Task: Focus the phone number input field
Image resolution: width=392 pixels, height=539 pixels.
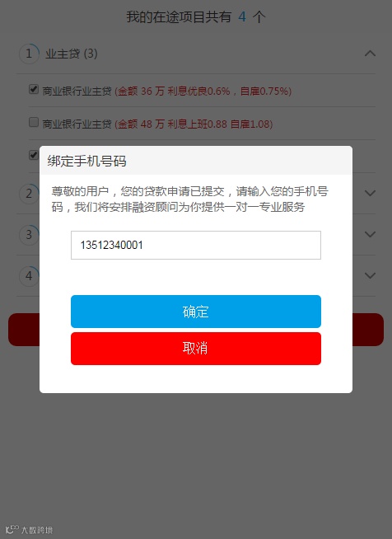Action: [x=196, y=245]
